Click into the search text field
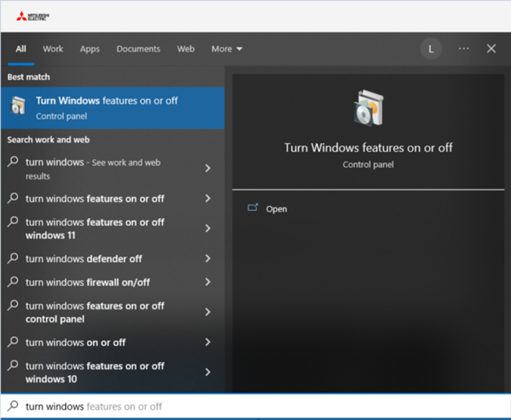Screen dimensions: 511x420 (x=262, y=406)
